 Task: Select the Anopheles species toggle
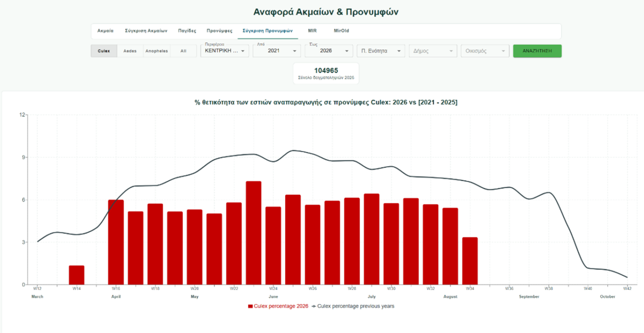click(x=157, y=51)
